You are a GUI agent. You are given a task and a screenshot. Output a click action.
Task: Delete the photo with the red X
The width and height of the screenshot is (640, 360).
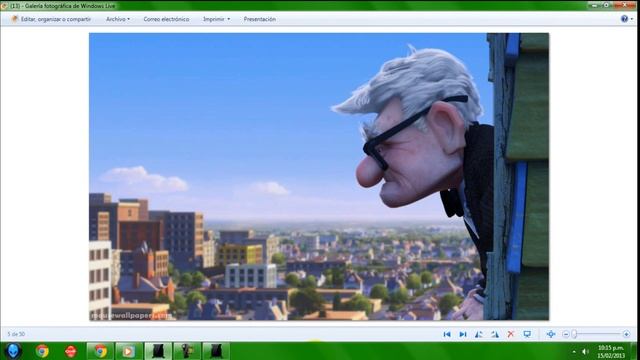[x=511, y=334]
